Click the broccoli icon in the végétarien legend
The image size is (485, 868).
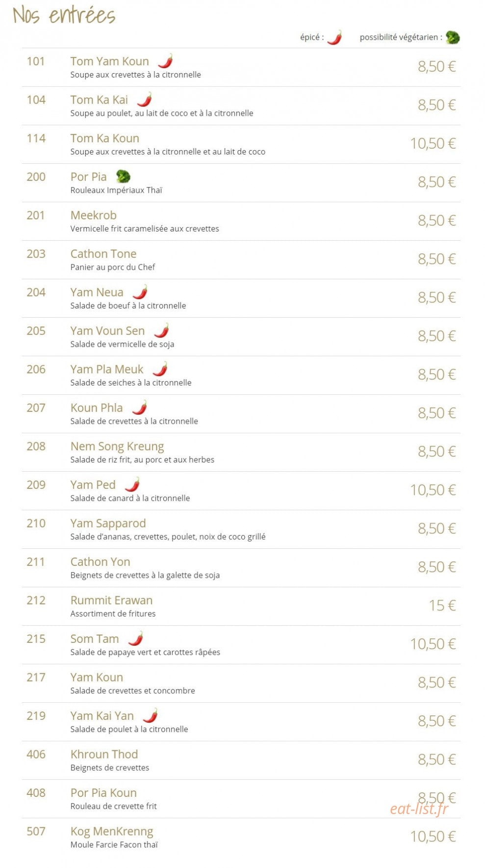[x=453, y=37]
